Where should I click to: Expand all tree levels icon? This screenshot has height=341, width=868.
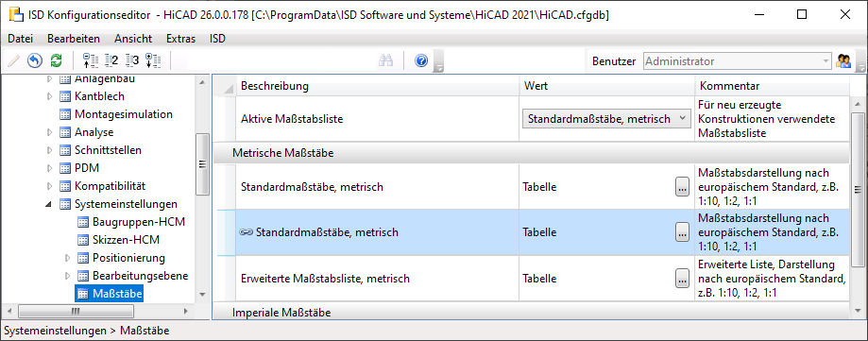153,60
